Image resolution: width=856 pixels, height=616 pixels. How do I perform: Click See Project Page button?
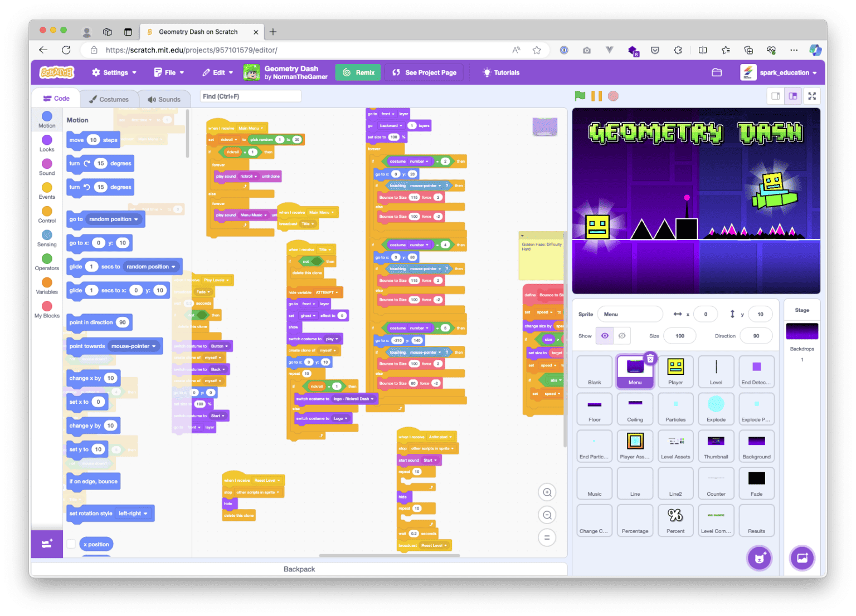tap(424, 72)
